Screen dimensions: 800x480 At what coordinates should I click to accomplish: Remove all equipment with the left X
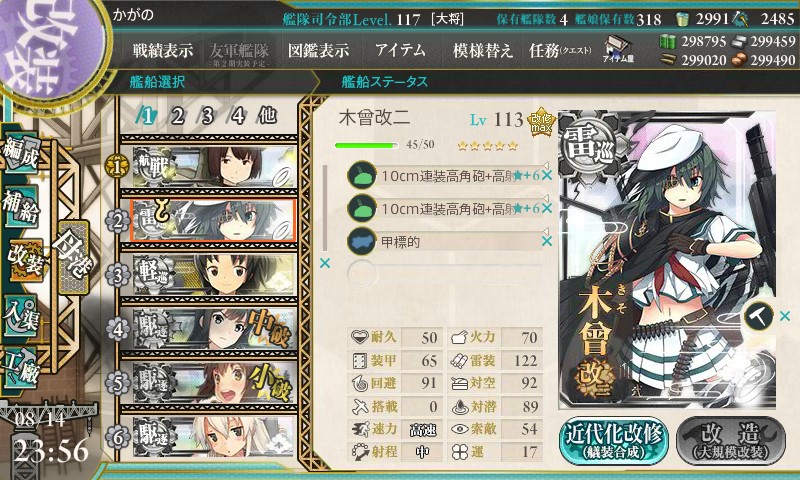(x=324, y=263)
